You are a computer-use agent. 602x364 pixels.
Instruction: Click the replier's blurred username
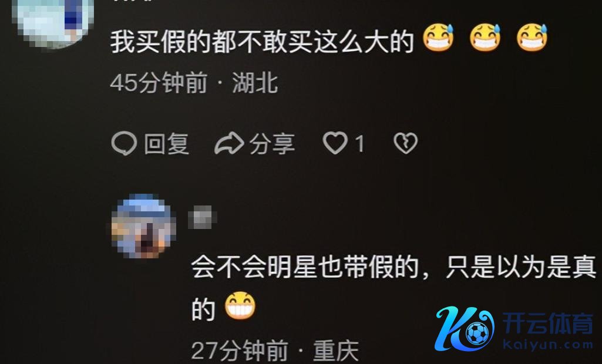(202, 217)
